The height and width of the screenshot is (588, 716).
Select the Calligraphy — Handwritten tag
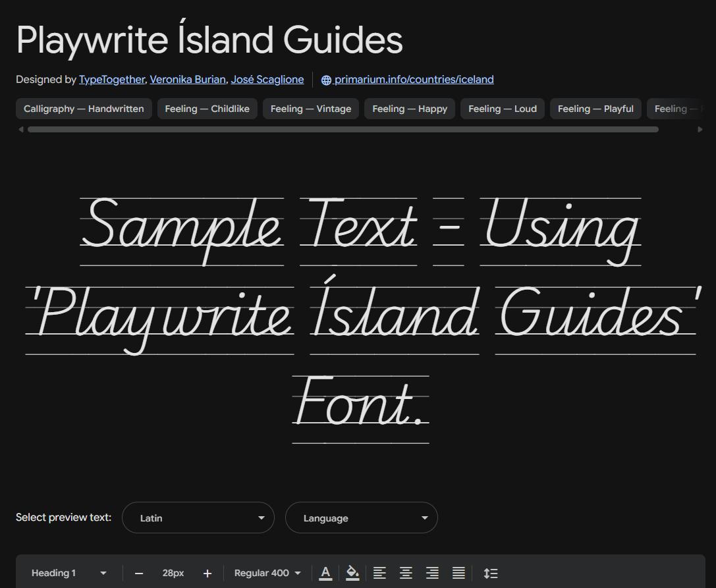click(84, 109)
